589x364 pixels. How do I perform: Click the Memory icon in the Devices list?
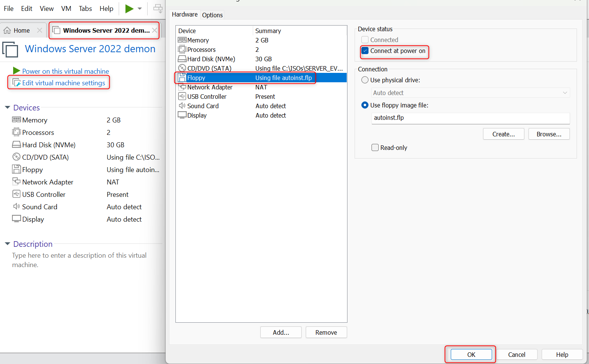coord(16,120)
